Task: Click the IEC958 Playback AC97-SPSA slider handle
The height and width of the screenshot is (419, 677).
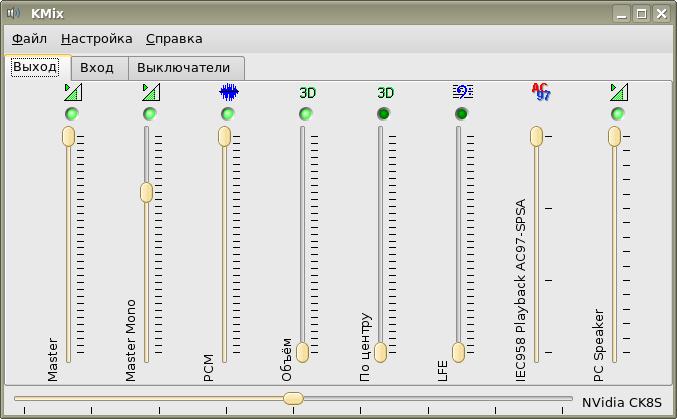Action: click(536, 137)
